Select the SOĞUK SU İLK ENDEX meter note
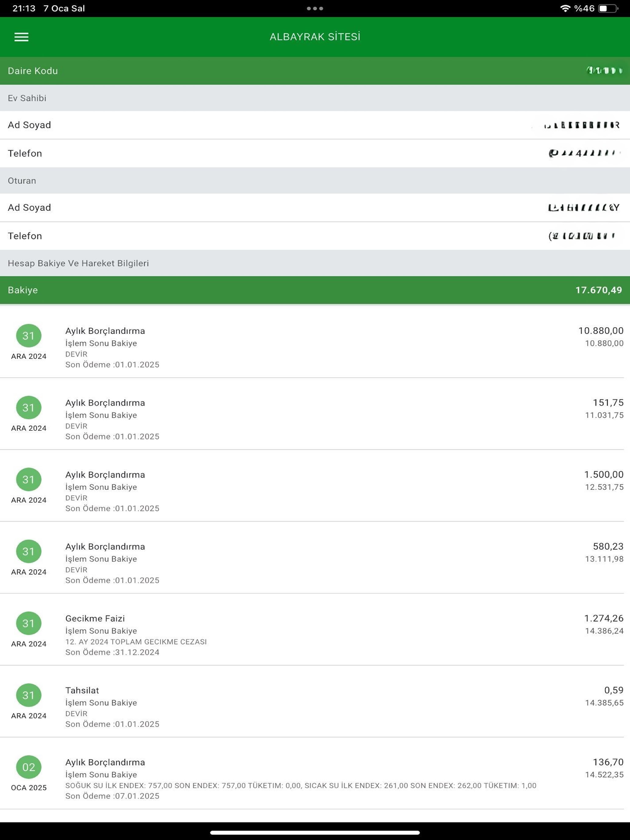 (x=301, y=785)
